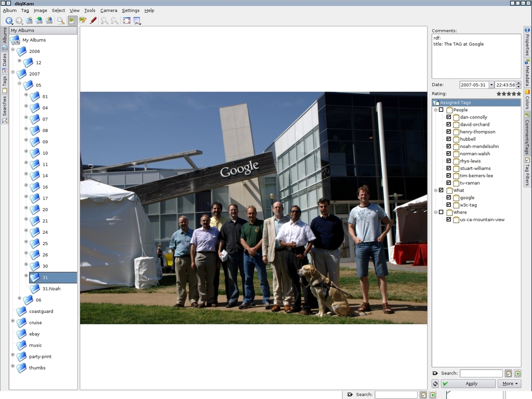Open the Tag Filters sidebar tab

click(x=527, y=171)
